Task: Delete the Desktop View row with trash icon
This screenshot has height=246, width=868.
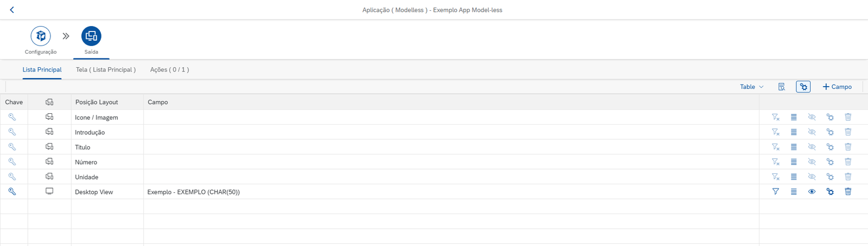Action: coord(848,191)
